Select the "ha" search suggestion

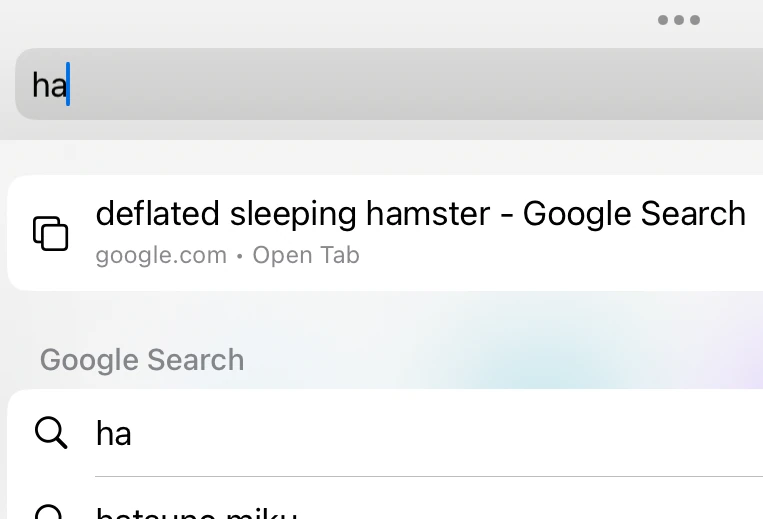[114, 433]
